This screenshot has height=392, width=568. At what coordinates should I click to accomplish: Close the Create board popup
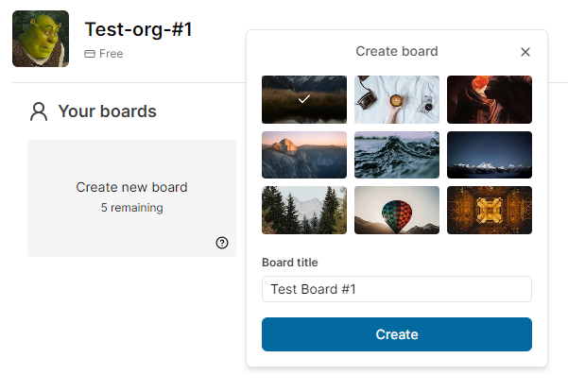(x=525, y=52)
